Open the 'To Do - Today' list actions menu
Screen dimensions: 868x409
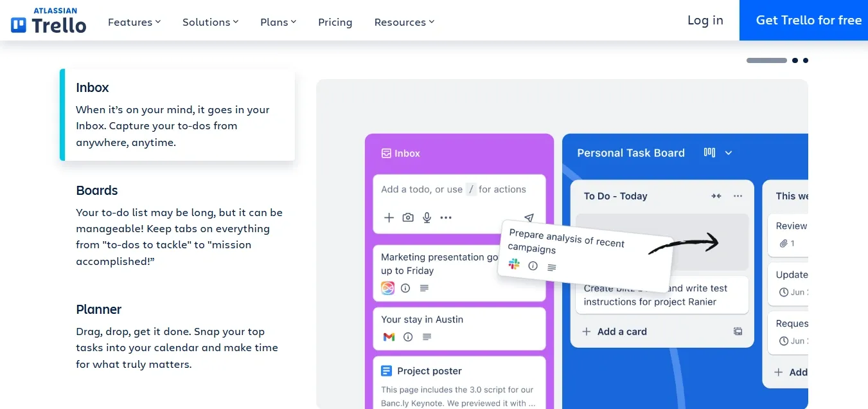[x=736, y=195]
